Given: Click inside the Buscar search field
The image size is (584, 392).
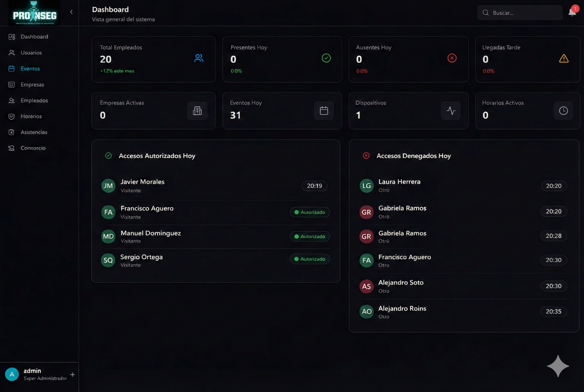Looking at the screenshot, I should click(520, 12).
